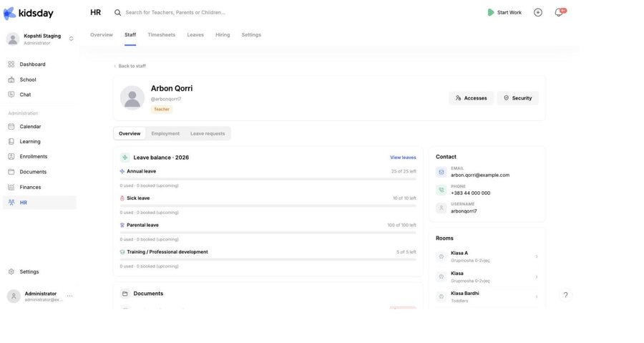The image size is (644, 343).
Task: Open the notifications bell
Action: coord(559,13)
